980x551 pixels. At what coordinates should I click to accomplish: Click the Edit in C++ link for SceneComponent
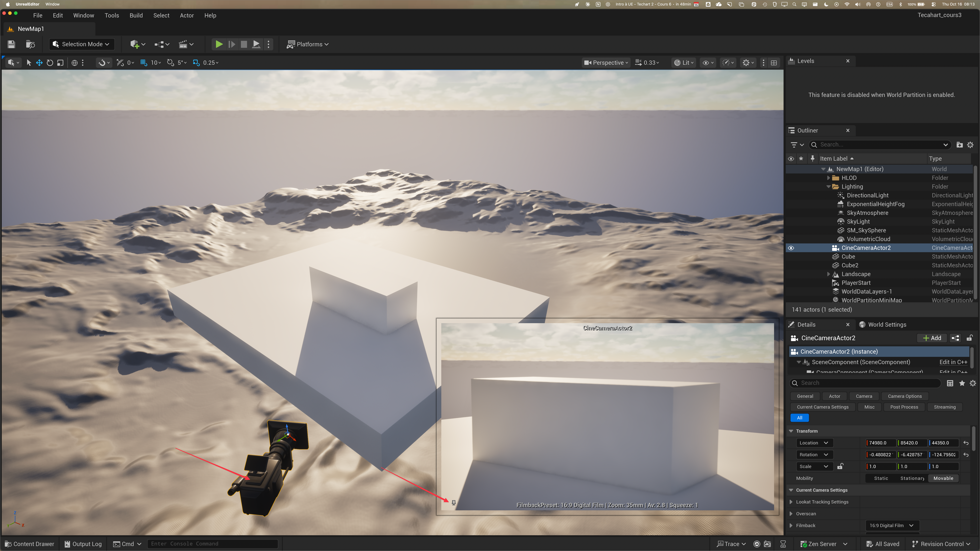(x=953, y=362)
